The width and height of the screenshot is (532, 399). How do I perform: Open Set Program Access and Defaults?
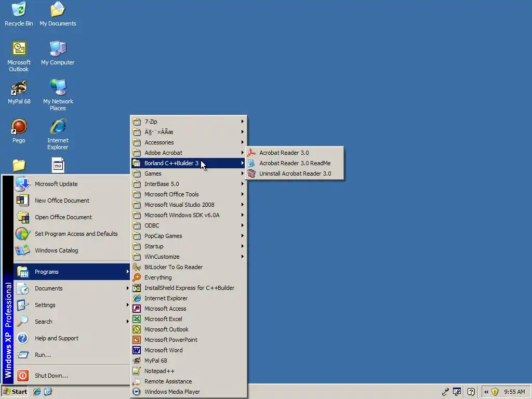pos(72,234)
